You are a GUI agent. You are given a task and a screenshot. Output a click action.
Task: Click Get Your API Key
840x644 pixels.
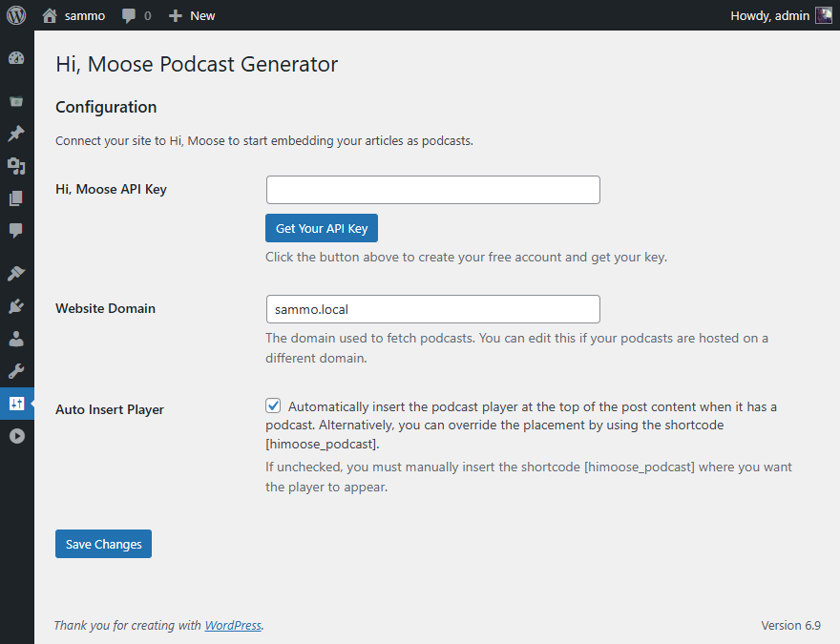point(321,228)
